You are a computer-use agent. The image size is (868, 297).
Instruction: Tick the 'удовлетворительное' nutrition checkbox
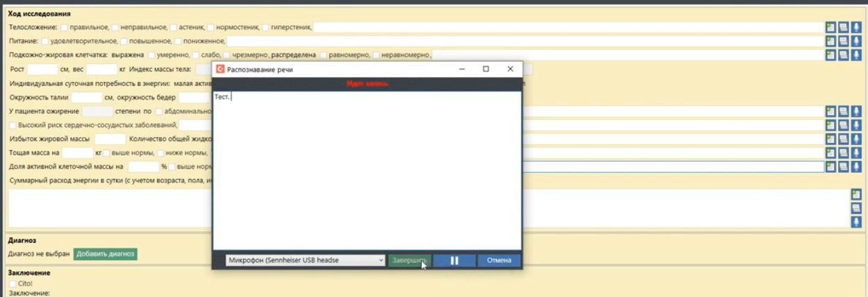pos(45,41)
